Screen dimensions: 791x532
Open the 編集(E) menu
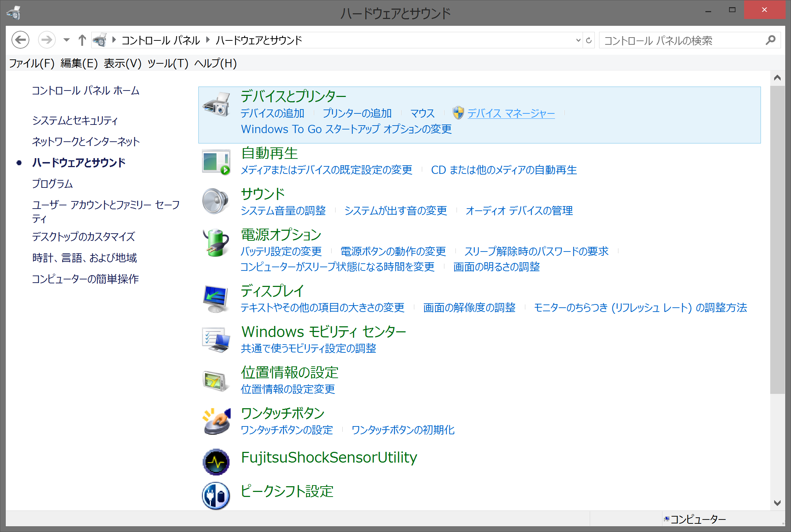coord(79,63)
